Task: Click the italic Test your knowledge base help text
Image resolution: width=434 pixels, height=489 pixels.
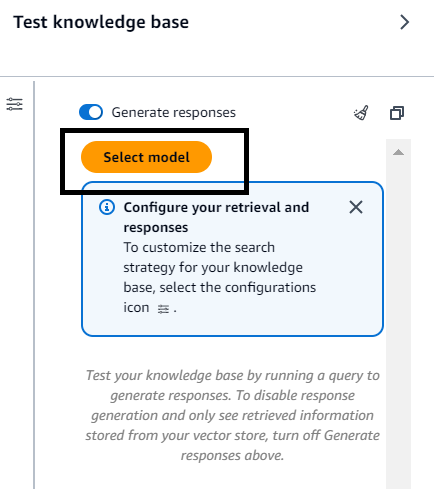Action: tap(232, 415)
